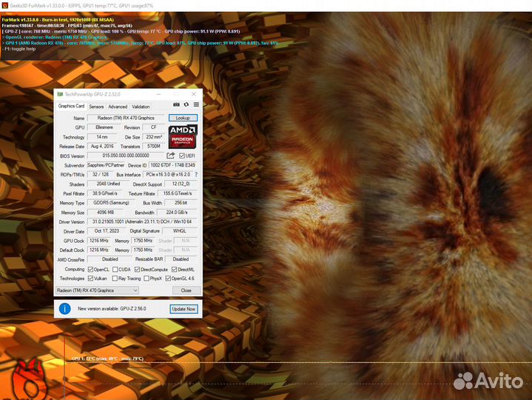Toggle the Ray Tracing checkbox
The height and width of the screenshot is (400, 532).
(114, 279)
